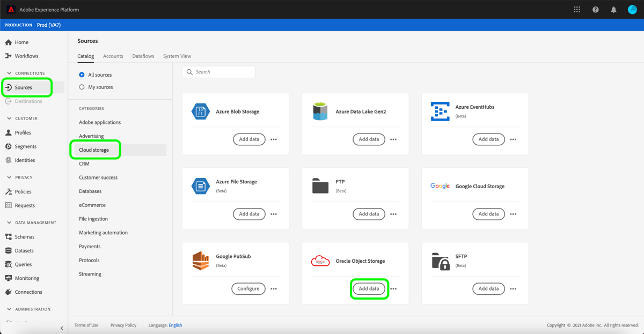The width and height of the screenshot is (644, 334).
Task: Switch to the Catalog tab
Action: (86, 56)
